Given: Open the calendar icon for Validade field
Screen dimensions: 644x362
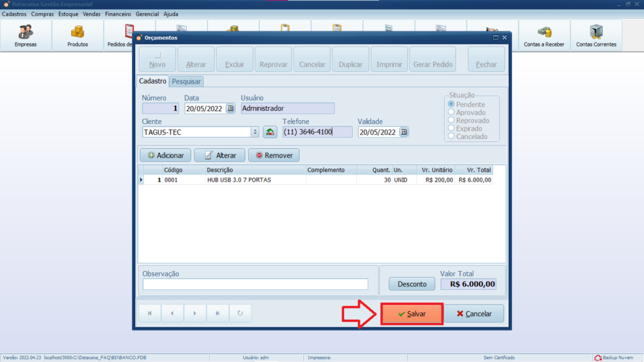Looking at the screenshot, I should (x=404, y=132).
